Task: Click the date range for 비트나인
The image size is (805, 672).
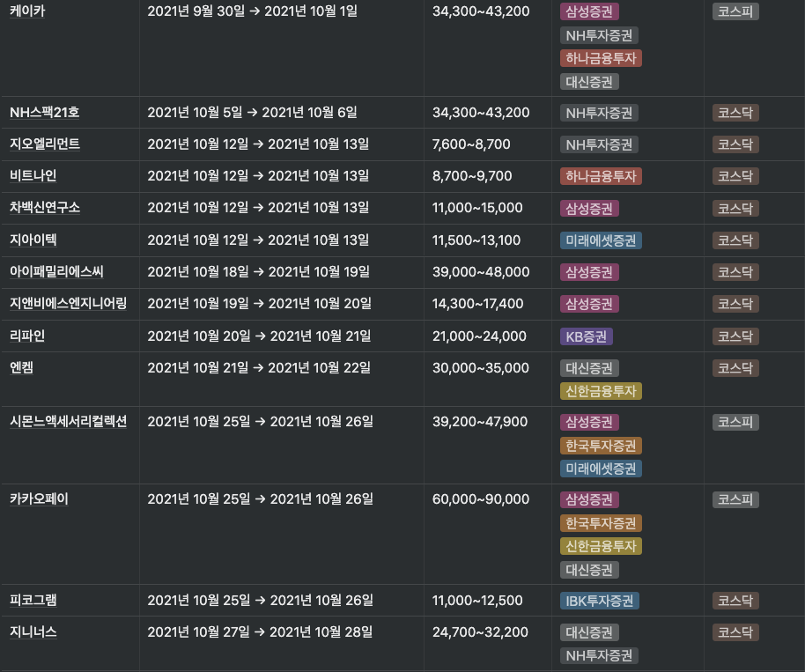Action: (x=258, y=176)
